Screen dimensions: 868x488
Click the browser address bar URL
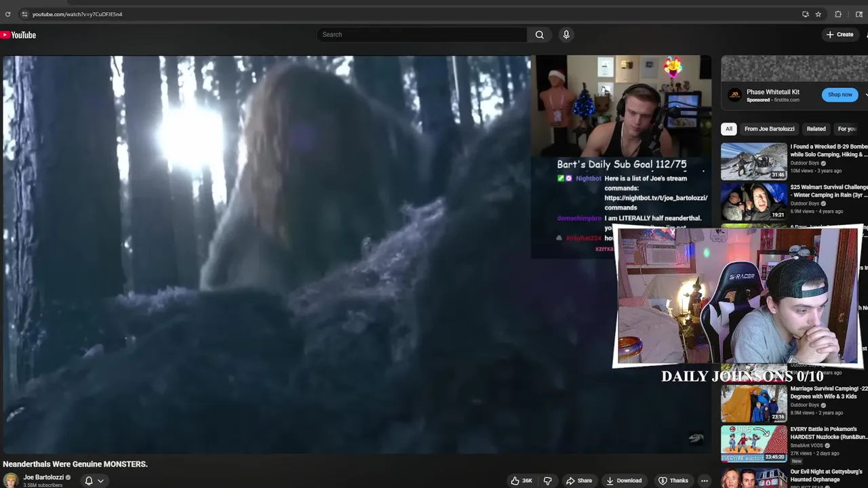click(77, 14)
